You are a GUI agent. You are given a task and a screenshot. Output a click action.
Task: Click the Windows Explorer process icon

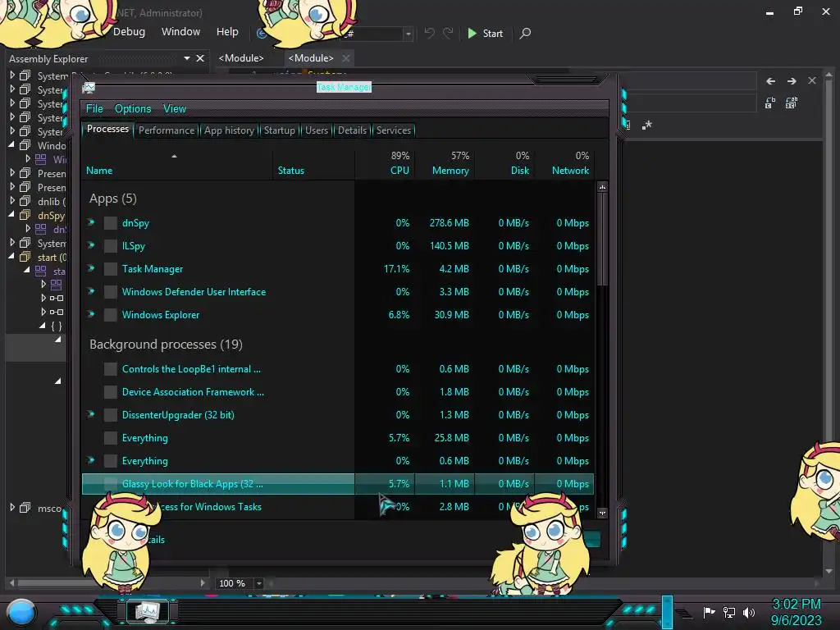(111, 315)
